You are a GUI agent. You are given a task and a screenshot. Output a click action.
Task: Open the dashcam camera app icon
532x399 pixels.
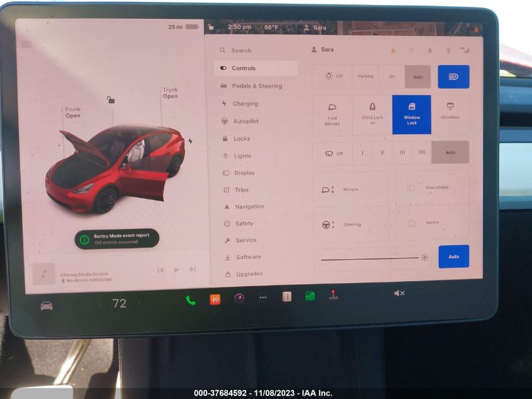point(239,298)
